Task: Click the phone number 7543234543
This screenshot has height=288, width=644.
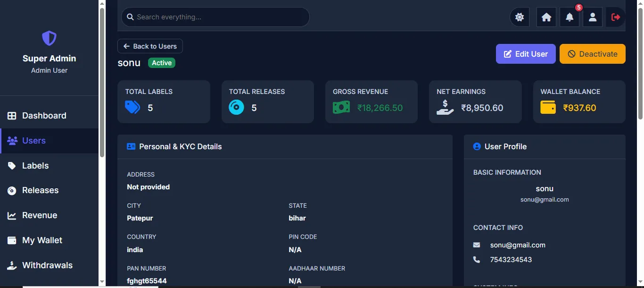Action: tap(511, 260)
